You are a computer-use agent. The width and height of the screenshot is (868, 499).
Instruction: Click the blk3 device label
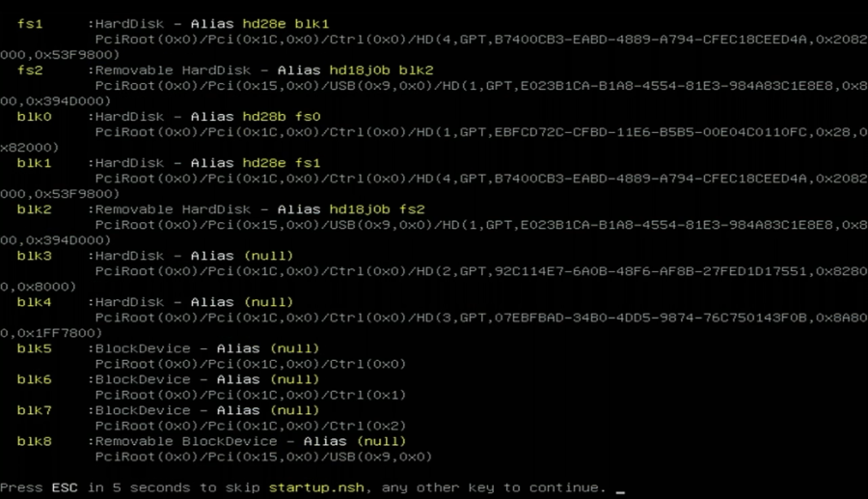[35, 257]
